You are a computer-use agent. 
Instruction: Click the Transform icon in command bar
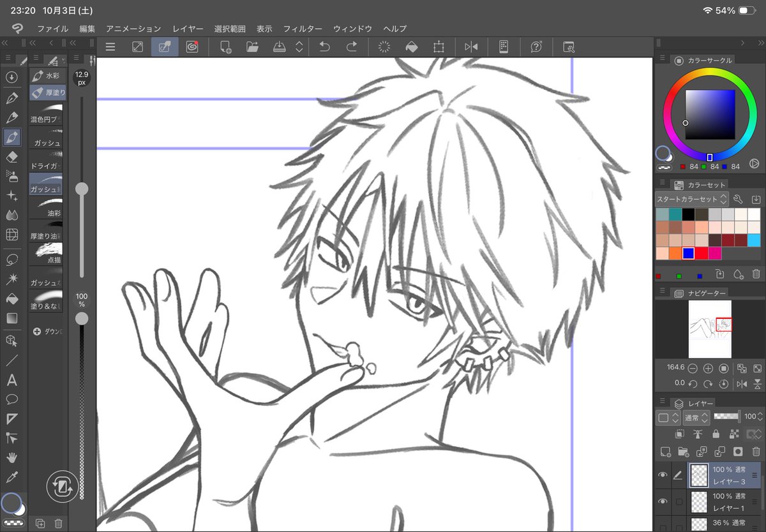[439, 47]
